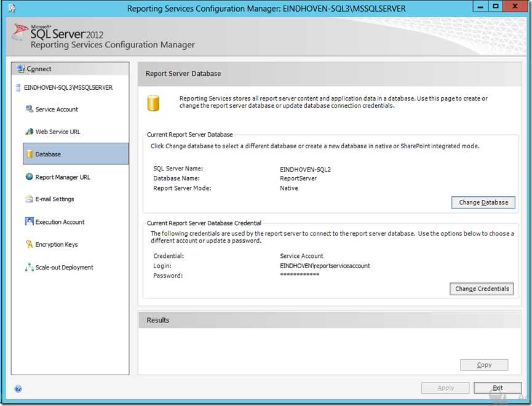532x406 pixels.
Task: Click the yellow Database cylinder icon in the sidebar
Action: click(29, 154)
